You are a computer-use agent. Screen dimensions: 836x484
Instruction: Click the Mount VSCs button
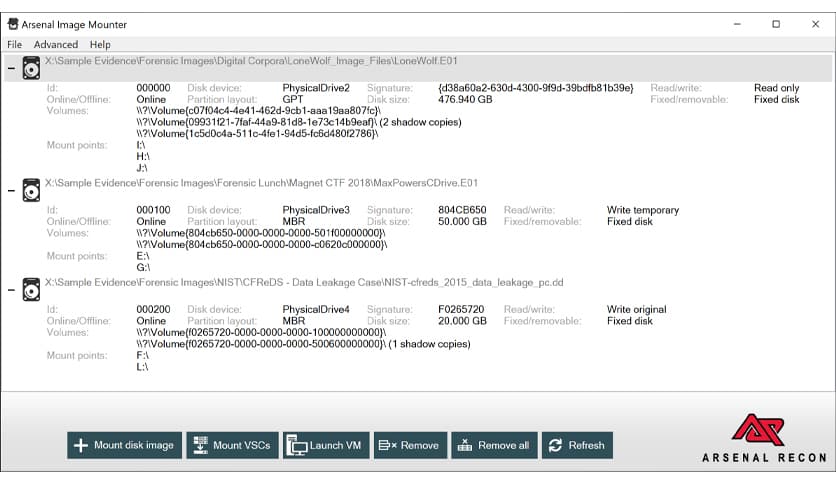[232, 445]
